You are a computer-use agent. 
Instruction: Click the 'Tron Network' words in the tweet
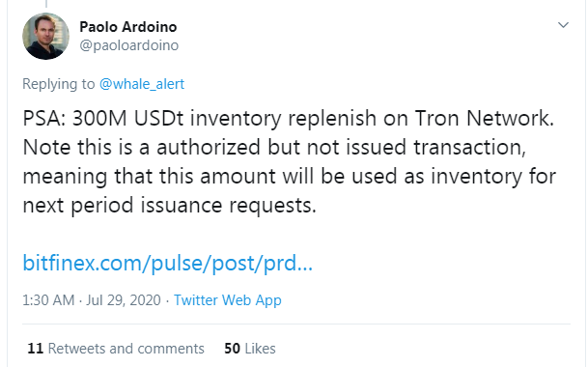point(485,119)
